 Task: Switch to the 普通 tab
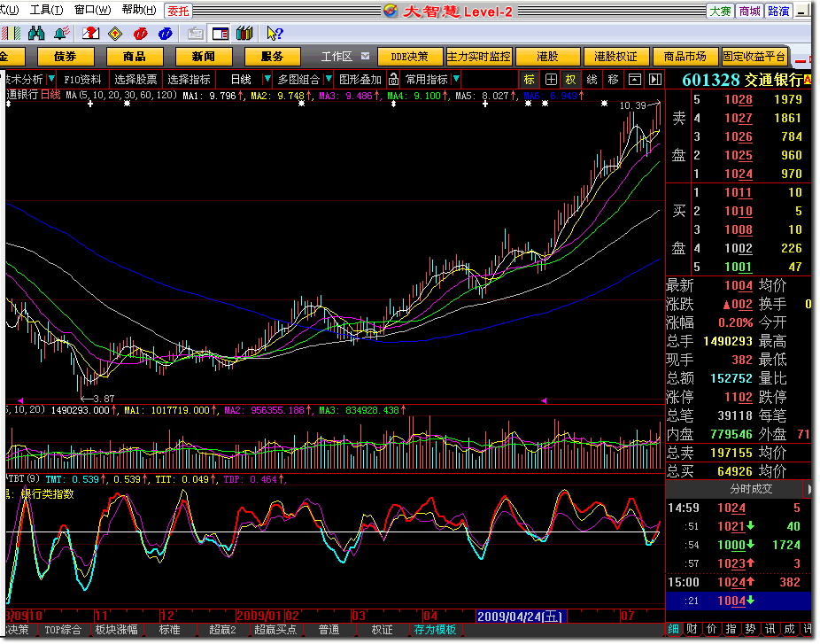329,631
